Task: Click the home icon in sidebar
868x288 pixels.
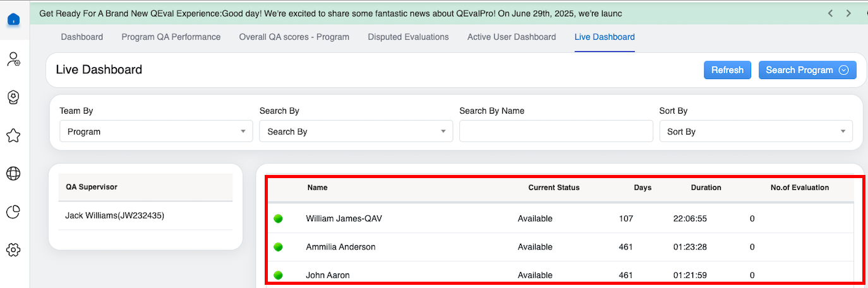Action: 13,20
